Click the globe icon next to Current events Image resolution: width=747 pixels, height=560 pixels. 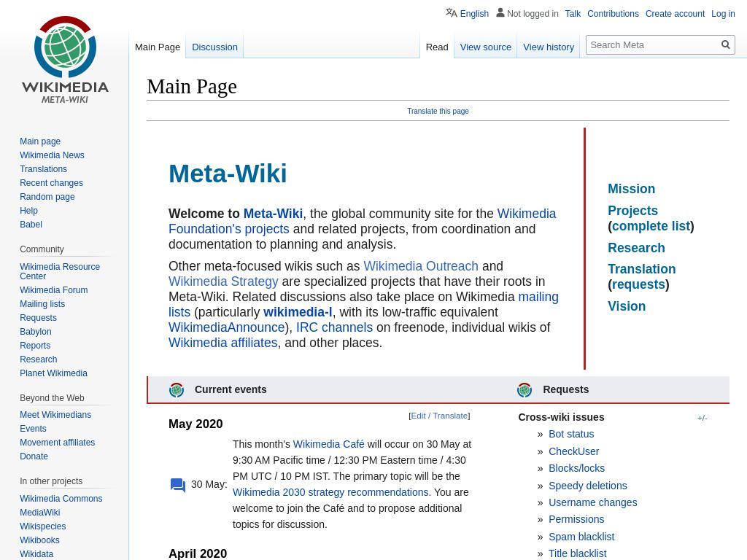click(177, 390)
